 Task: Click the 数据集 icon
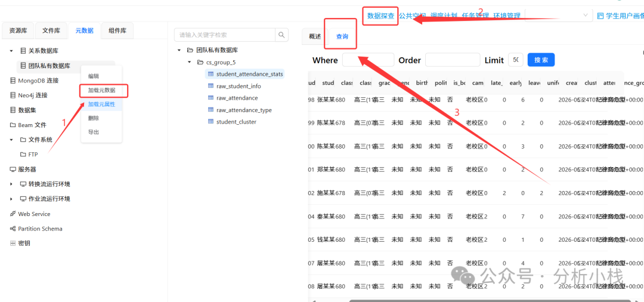[13, 110]
